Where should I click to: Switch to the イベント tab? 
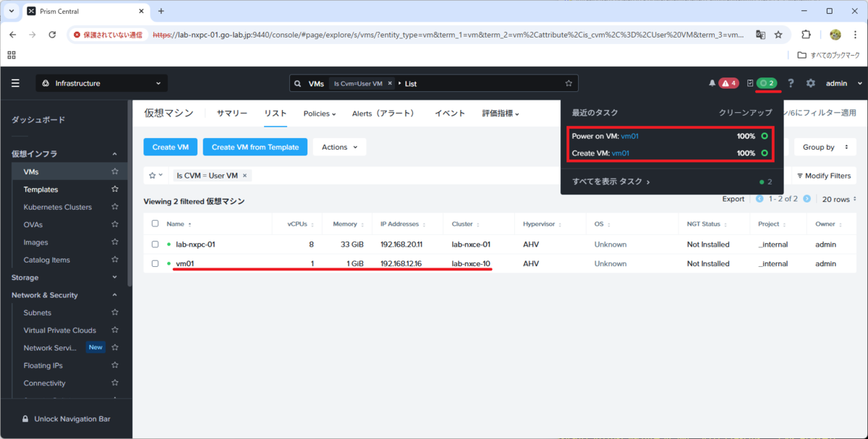click(450, 114)
